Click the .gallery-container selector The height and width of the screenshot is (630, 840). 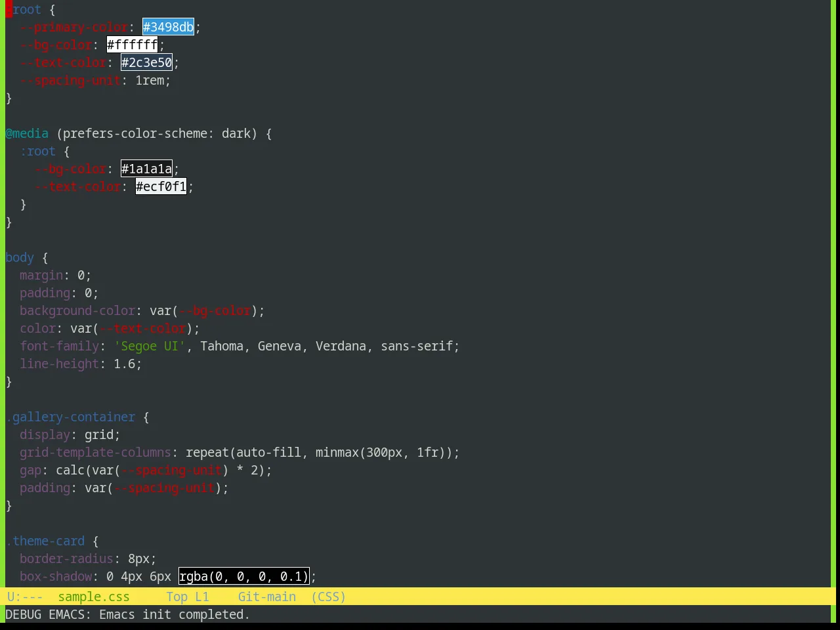coord(71,417)
